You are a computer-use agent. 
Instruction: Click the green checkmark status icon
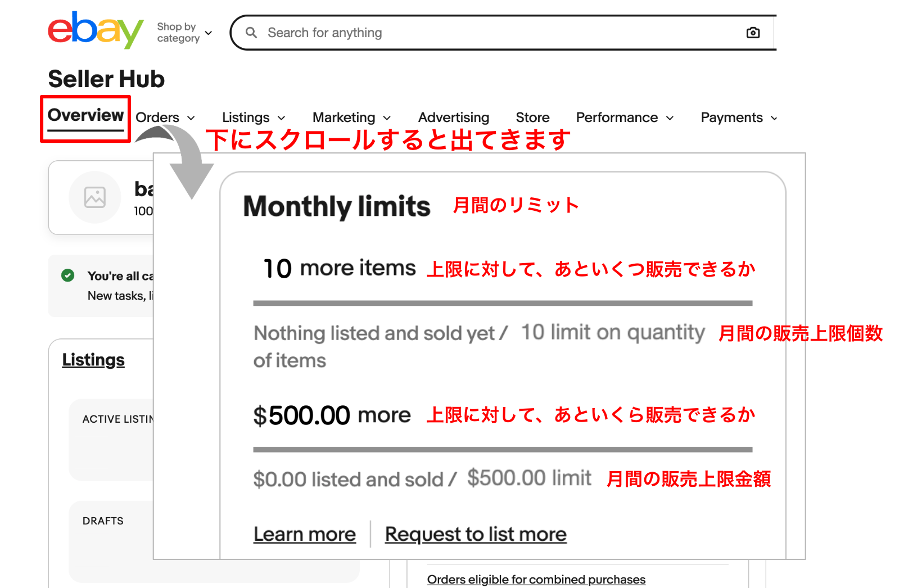(x=68, y=275)
